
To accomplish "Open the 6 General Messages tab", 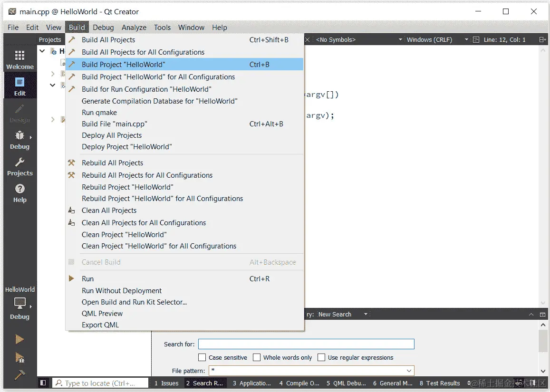I will 393,383.
